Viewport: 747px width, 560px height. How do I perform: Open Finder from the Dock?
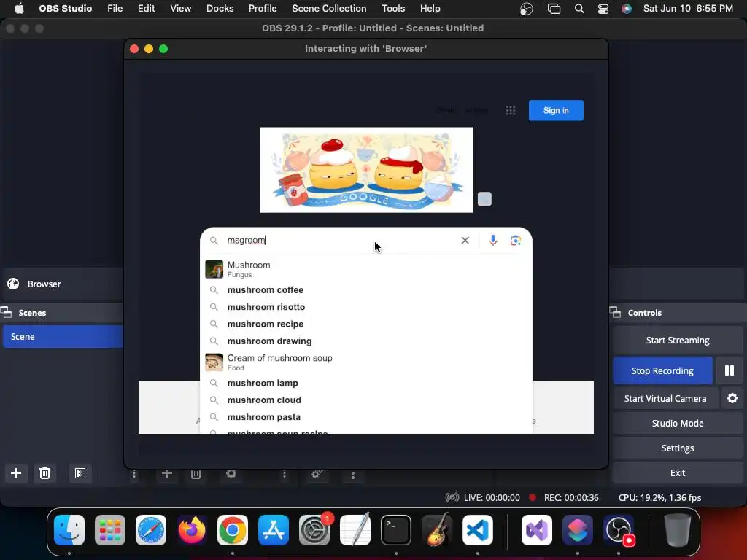69,530
